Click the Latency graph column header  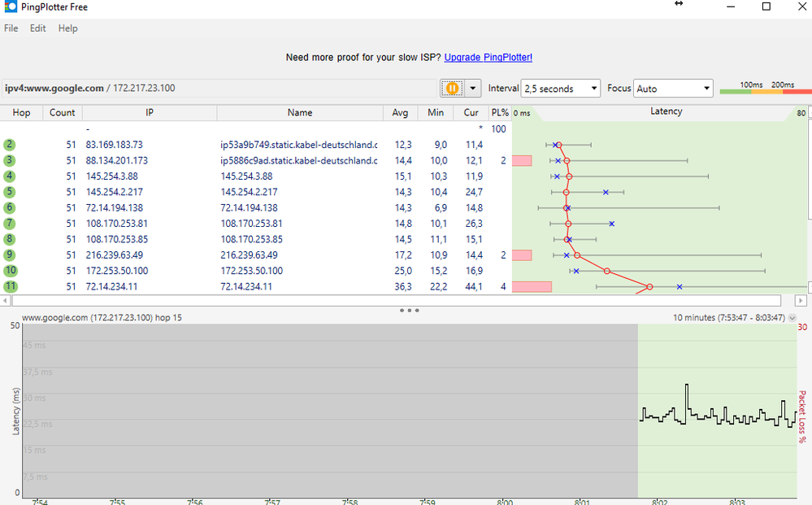(x=666, y=112)
